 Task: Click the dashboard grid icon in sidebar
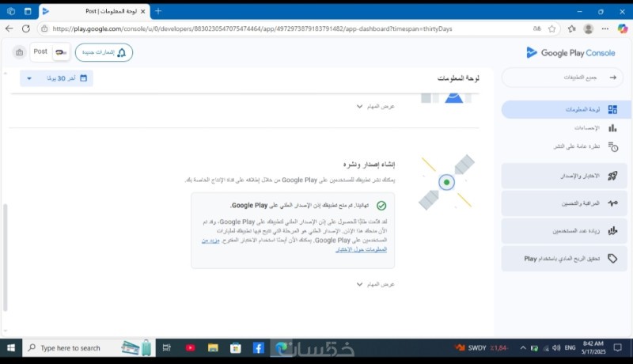tap(612, 109)
